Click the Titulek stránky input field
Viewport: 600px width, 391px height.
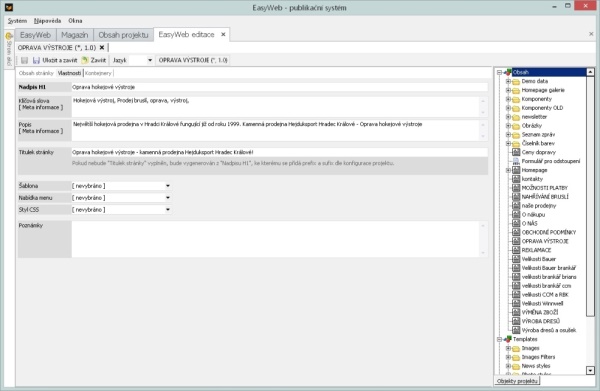coord(279,152)
